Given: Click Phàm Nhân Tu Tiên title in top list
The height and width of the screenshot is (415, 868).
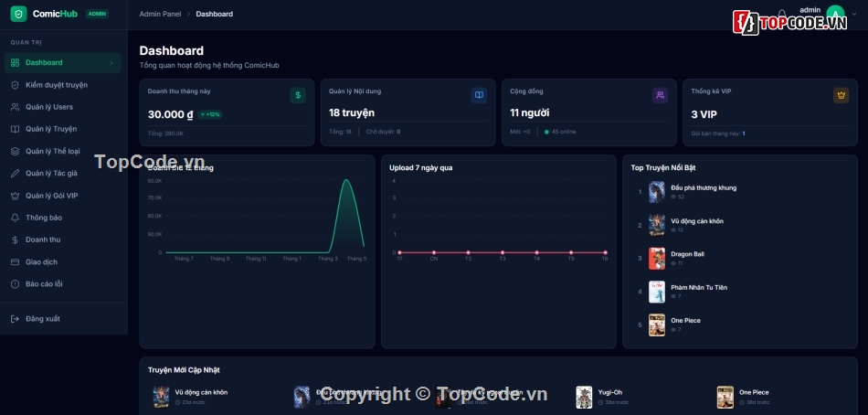Looking at the screenshot, I should (699, 288).
